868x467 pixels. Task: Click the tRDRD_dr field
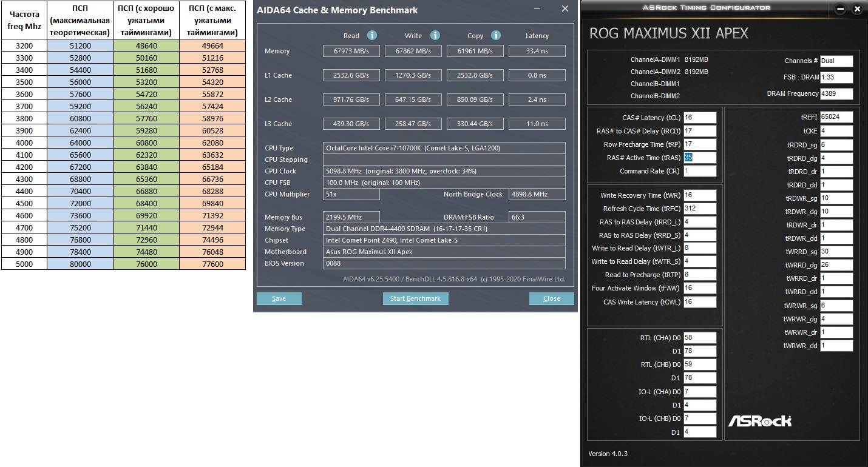[x=836, y=172]
